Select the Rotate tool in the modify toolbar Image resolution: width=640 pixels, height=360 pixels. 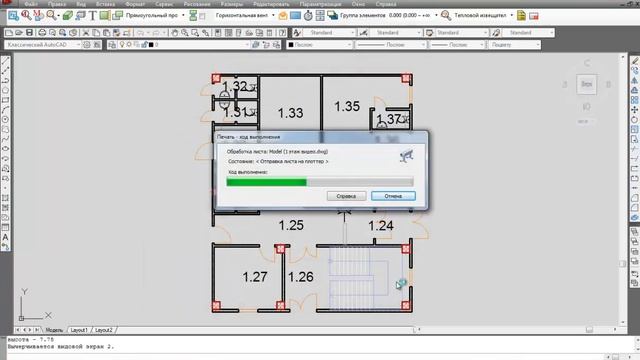pos(635,120)
